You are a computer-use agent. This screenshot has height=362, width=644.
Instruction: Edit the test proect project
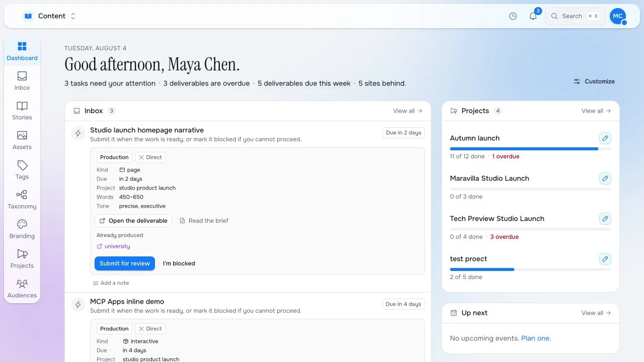pos(605,259)
